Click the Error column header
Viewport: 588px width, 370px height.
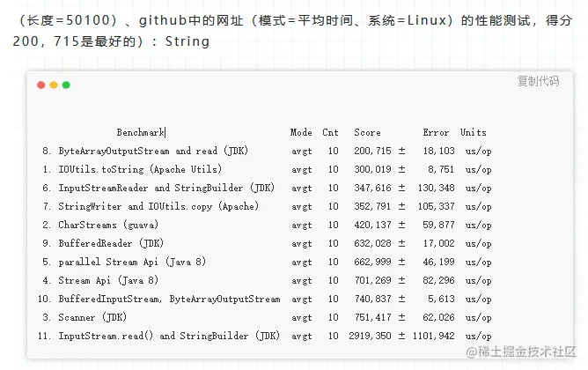tap(436, 132)
